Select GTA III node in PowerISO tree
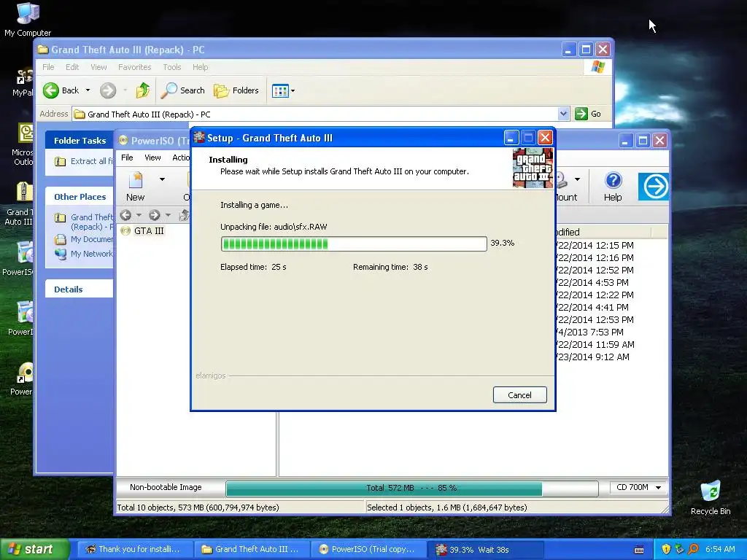Image resolution: width=747 pixels, height=560 pixels. tap(149, 231)
